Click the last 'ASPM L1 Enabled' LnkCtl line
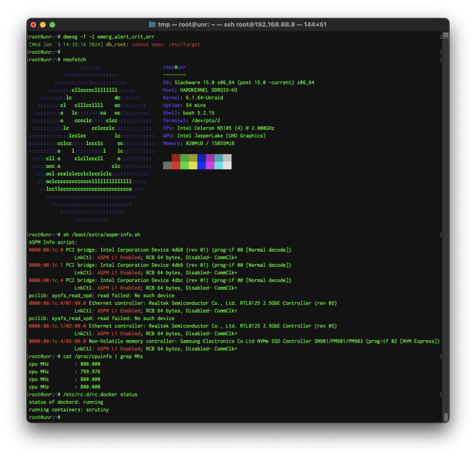This screenshot has width=476, height=458. pyautogui.click(x=156, y=348)
